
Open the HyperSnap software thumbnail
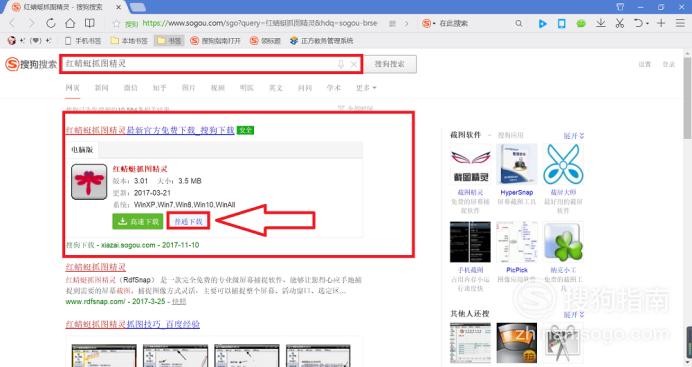pyautogui.click(x=516, y=164)
